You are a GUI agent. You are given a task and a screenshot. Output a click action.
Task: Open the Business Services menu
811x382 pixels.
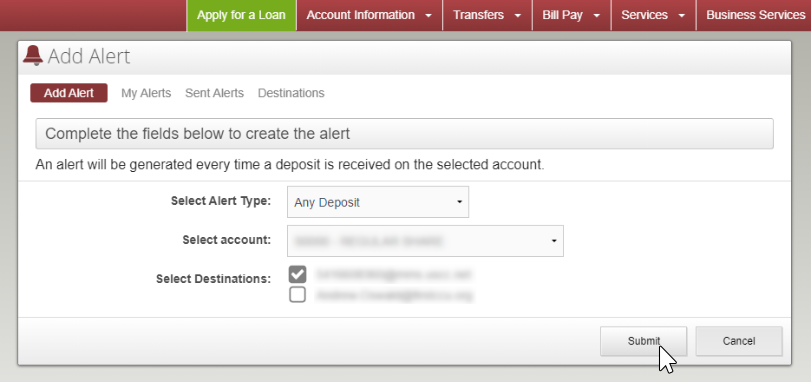(755, 15)
